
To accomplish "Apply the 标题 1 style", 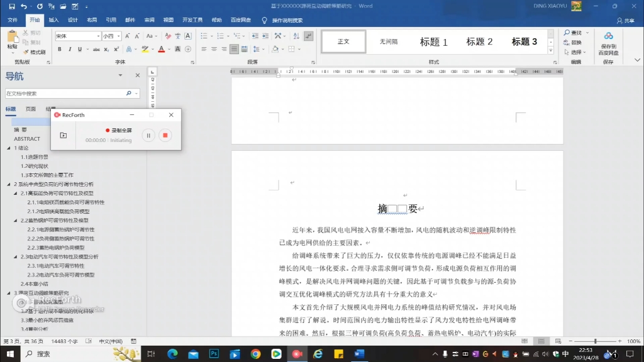I will click(x=434, y=41).
